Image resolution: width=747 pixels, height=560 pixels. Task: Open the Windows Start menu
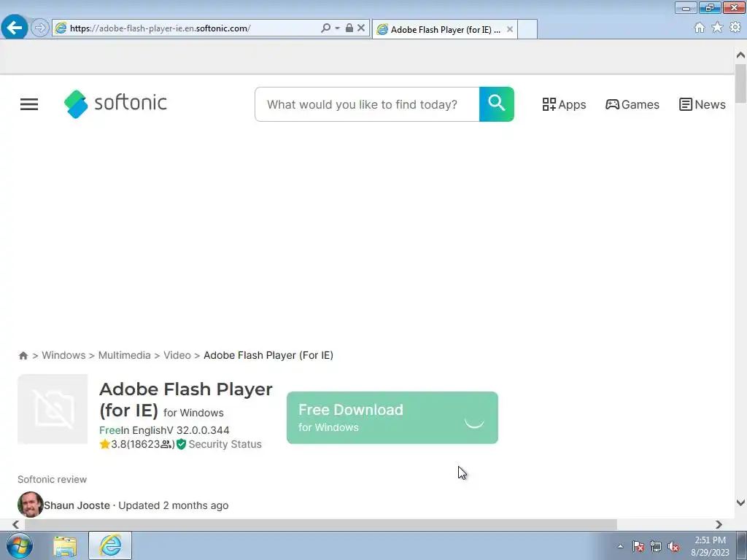coord(20,545)
